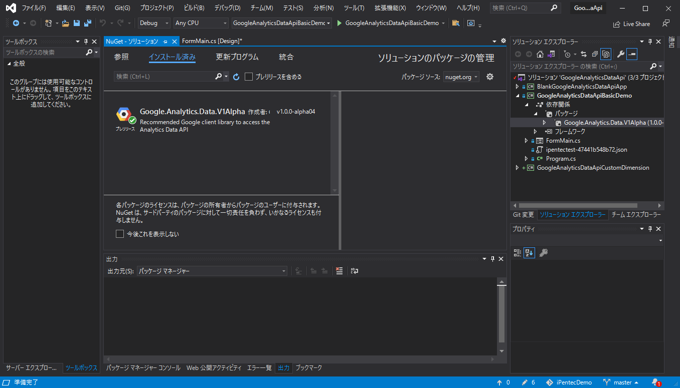Open the output source Package Manager dropdown

pyautogui.click(x=212, y=271)
